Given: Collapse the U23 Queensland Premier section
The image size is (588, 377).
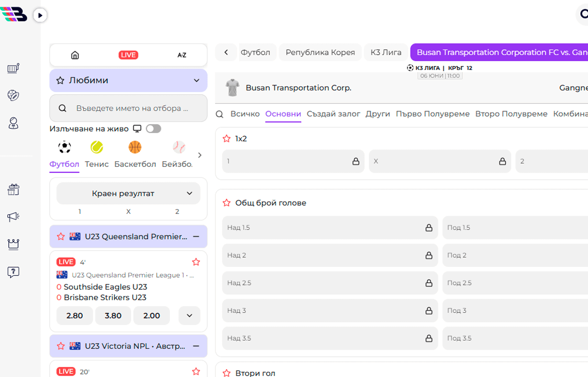Looking at the screenshot, I should [196, 237].
